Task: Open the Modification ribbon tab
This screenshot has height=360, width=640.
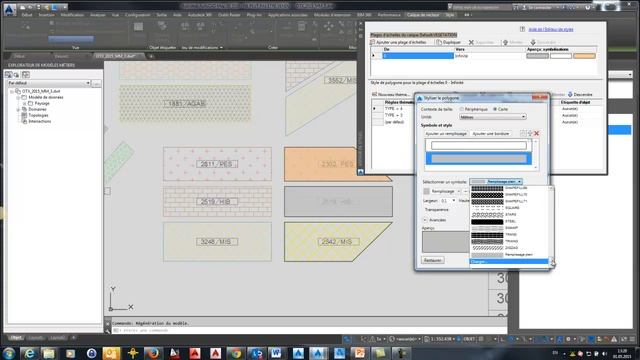Action: (x=72, y=15)
